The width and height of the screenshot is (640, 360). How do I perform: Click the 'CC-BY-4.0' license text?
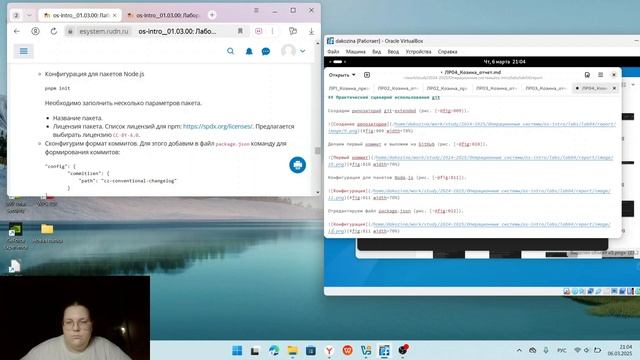(x=126, y=135)
